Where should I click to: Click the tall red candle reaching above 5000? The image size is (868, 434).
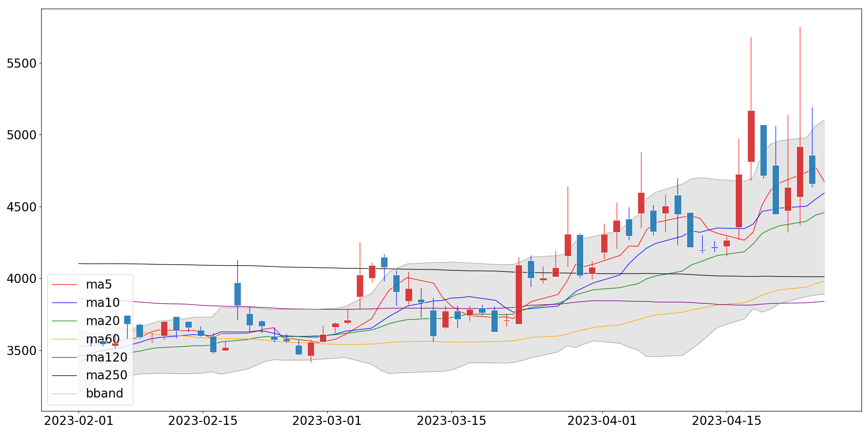point(751,136)
